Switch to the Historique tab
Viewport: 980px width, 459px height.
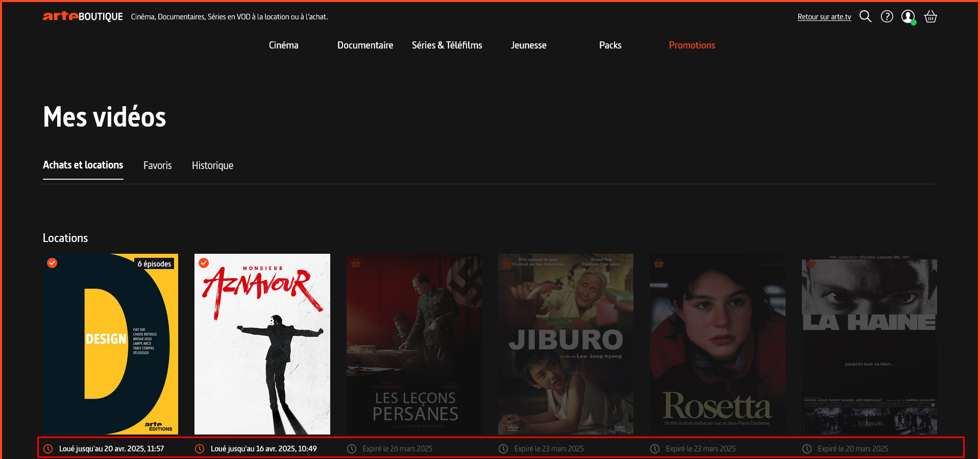213,165
